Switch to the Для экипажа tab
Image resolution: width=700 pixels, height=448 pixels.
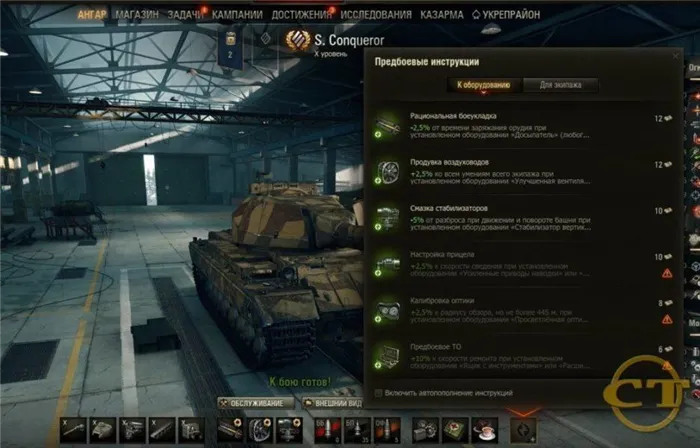tap(560, 85)
